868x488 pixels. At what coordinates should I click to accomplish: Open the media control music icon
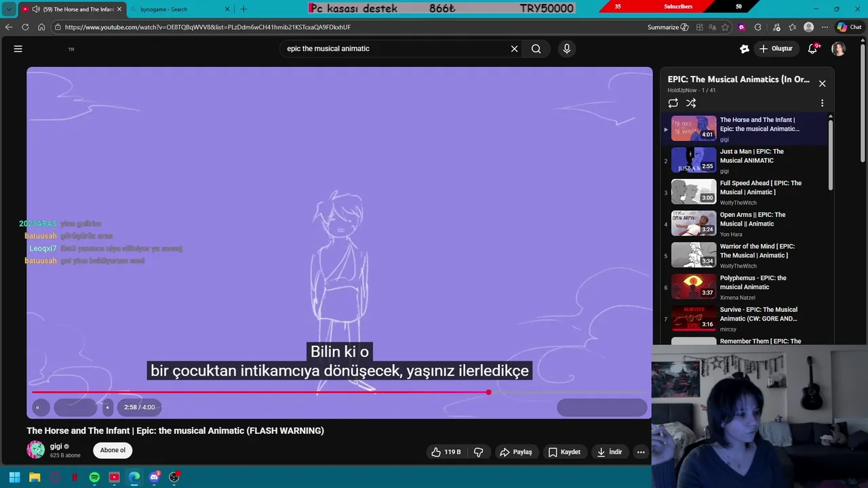coord(776,27)
